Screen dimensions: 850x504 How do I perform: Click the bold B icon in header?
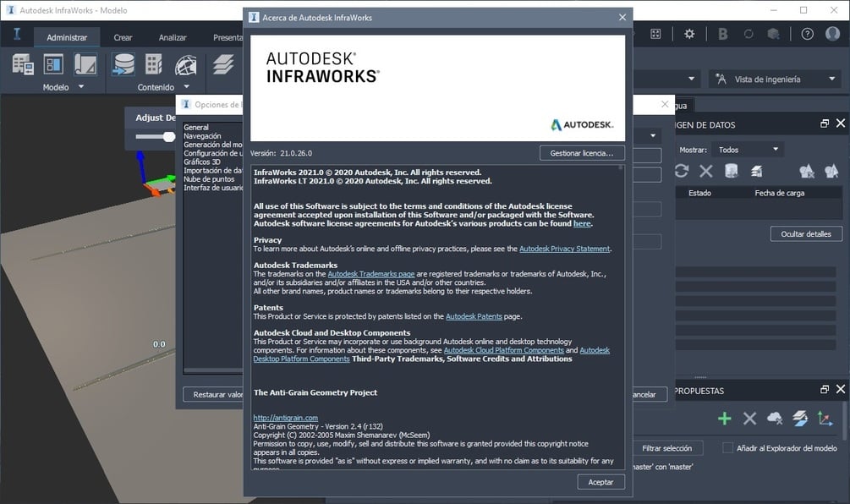[722, 34]
